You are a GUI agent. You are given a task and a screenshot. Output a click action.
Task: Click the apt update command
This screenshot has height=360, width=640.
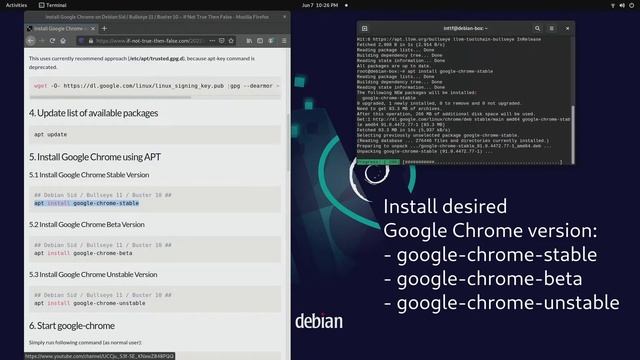51,134
